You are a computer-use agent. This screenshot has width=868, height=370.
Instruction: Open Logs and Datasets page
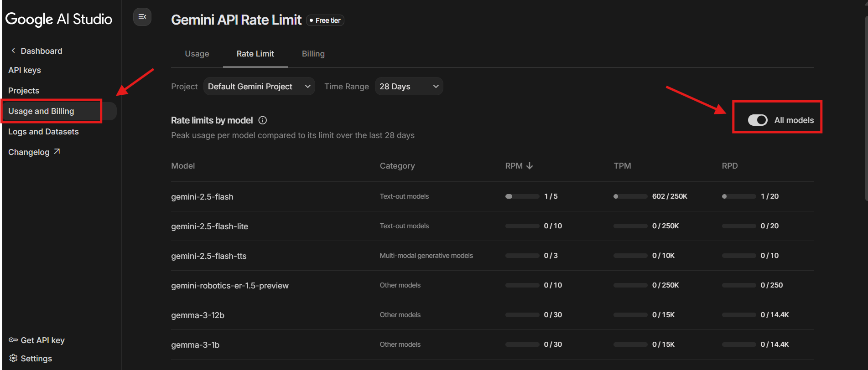43,132
